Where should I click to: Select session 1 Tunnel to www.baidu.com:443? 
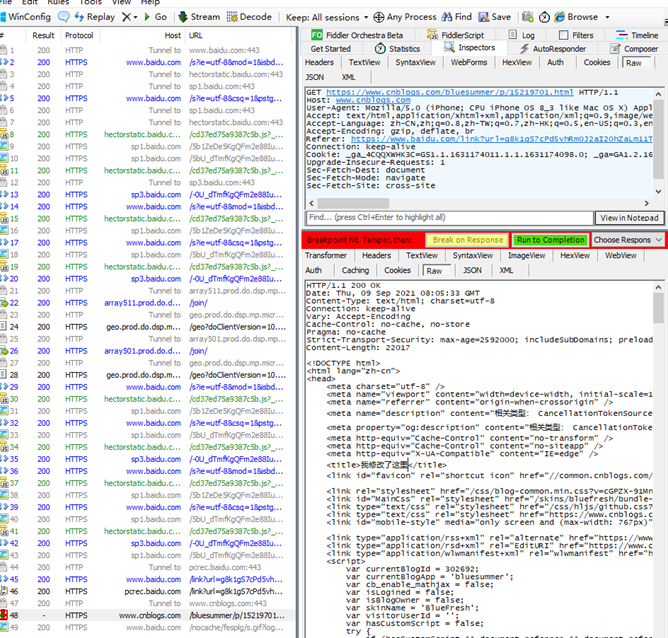pos(148,50)
